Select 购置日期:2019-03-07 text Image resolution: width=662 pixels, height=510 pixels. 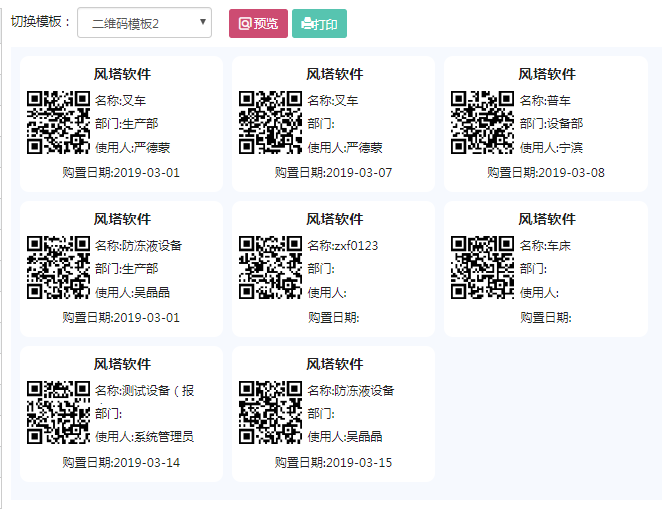[334, 173]
